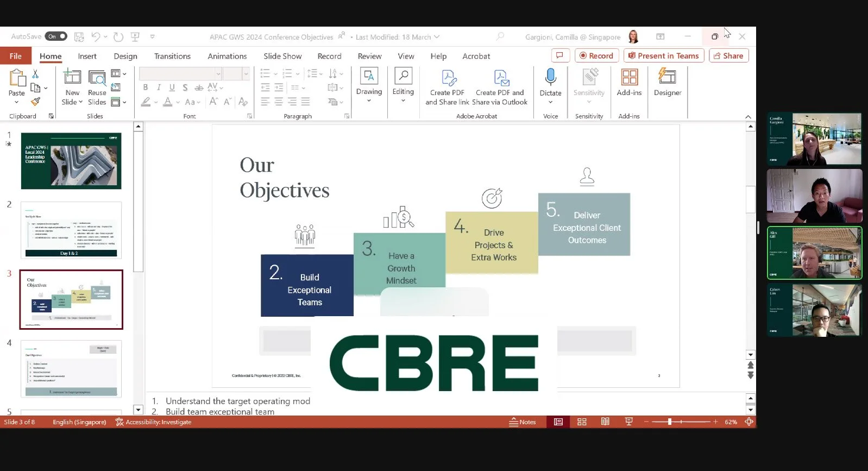This screenshot has width=868, height=471.
Task: Open the Acrobat tab
Action: (476, 56)
